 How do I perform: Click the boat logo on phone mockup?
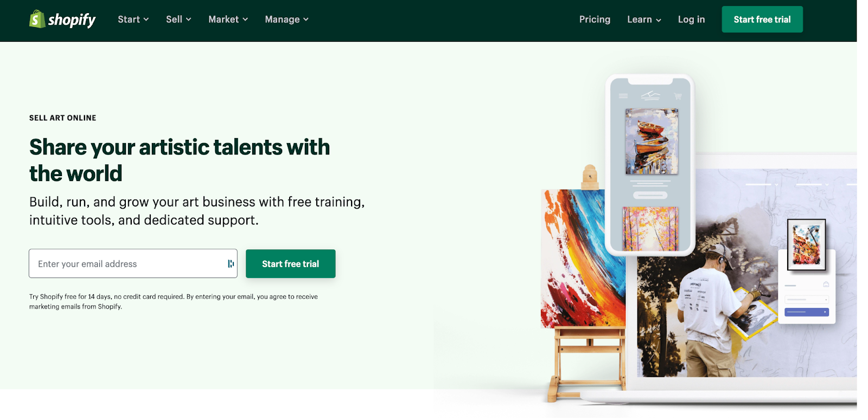650,96
